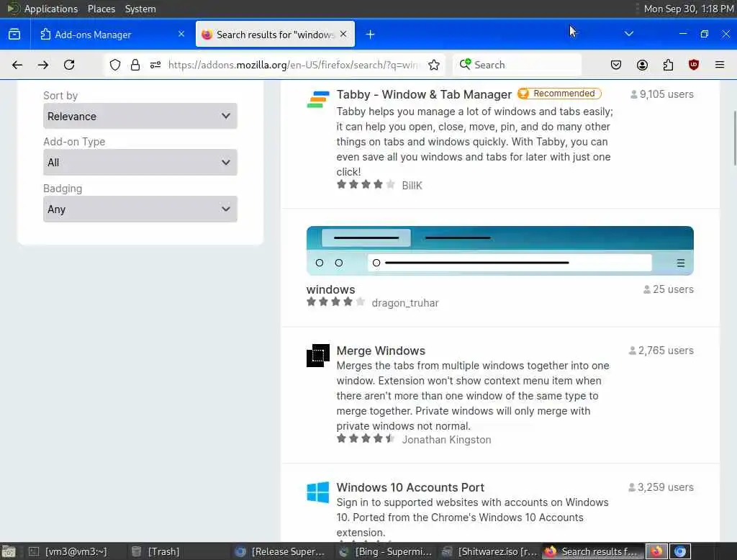Click author dragon_truhar

[405, 303]
